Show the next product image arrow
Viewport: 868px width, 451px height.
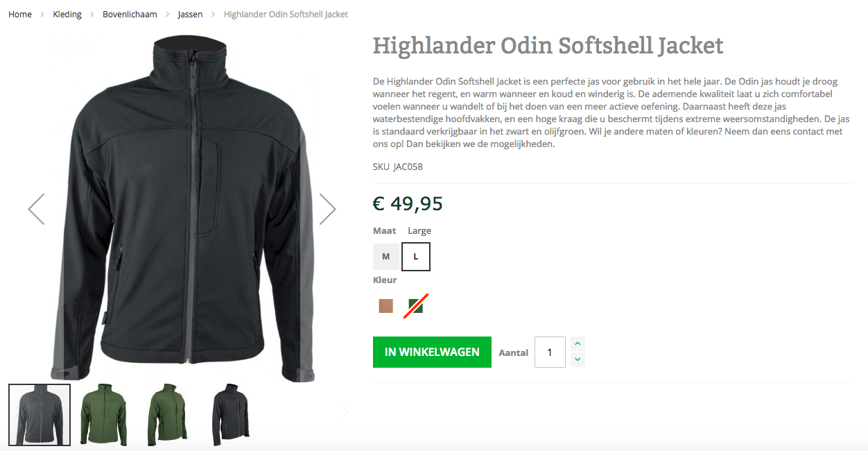pos(327,209)
